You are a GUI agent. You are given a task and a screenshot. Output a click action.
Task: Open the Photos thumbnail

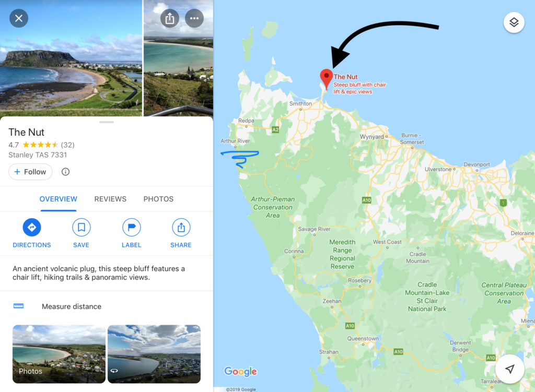pos(59,354)
